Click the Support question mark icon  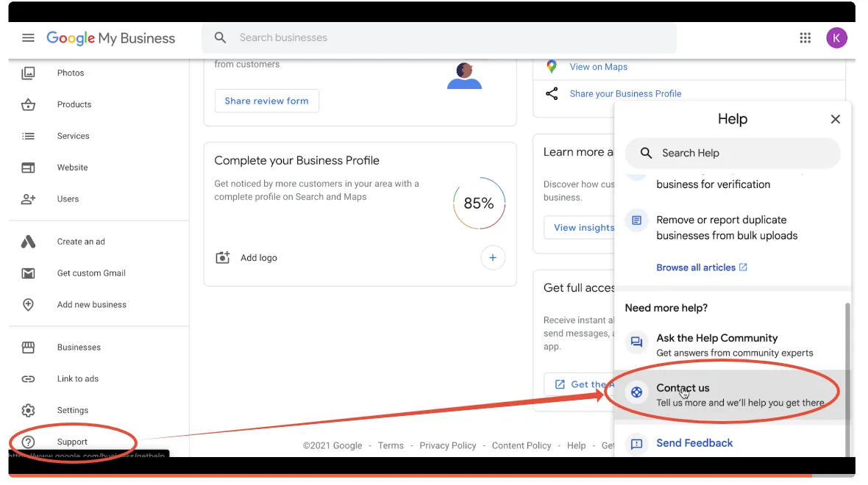point(28,442)
